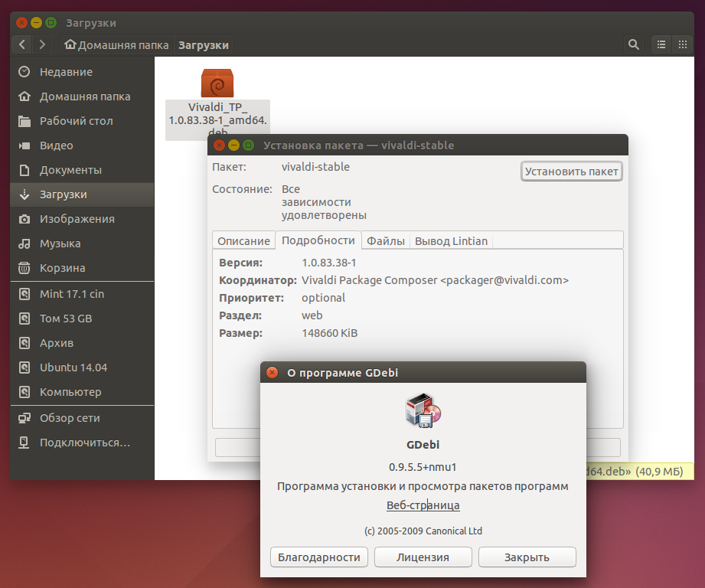Image resolution: width=705 pixels, height=588 pixels.
Task: Click the packager@vivaldi.com maintainer text
Action: pos(505,280)
